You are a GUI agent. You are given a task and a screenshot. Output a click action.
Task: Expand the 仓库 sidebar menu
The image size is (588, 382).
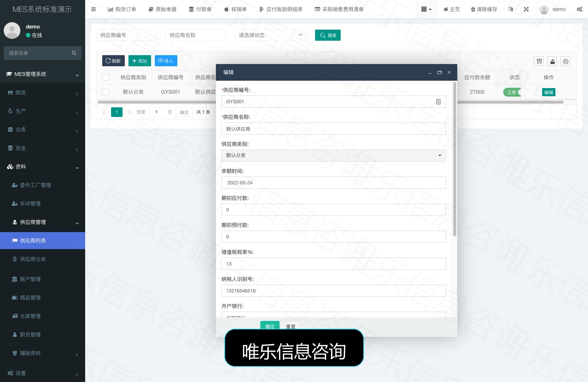(x=43, y=130)
